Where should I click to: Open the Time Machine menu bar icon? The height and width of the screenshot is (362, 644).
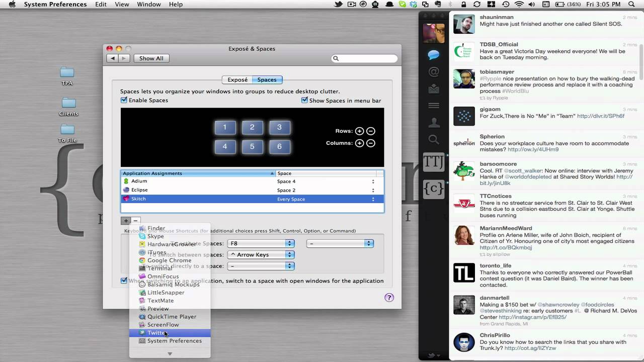click(x=506, y=5)
